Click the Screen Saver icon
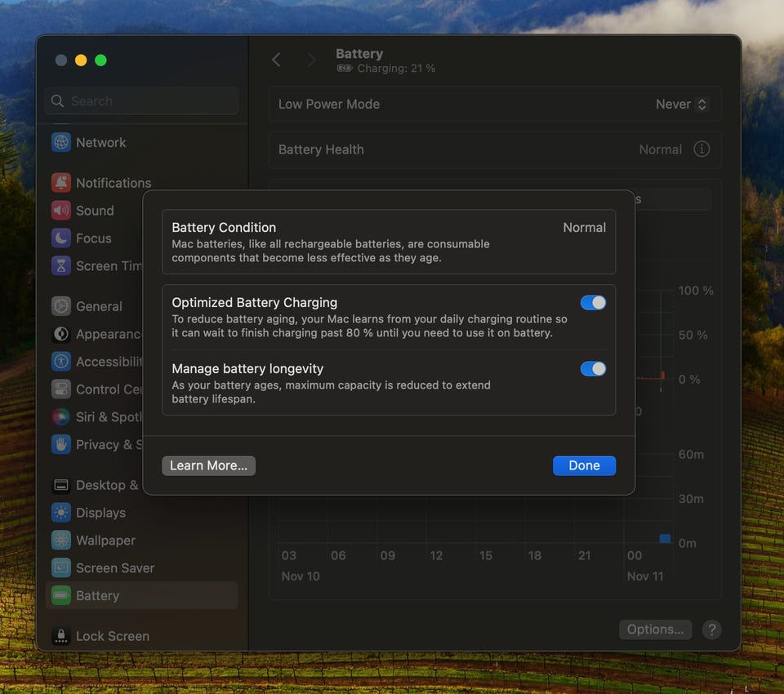This screenshot has height=694, width=784. point(61,568)
